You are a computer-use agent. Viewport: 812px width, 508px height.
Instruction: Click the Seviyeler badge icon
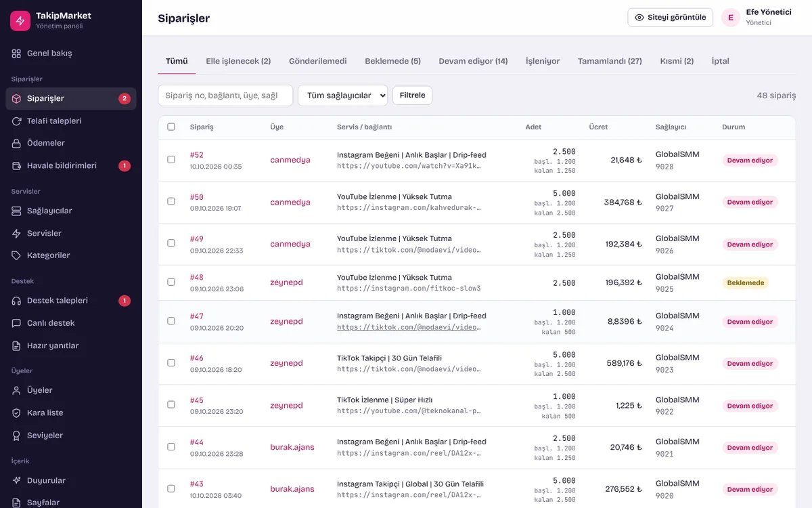[16, 435]
